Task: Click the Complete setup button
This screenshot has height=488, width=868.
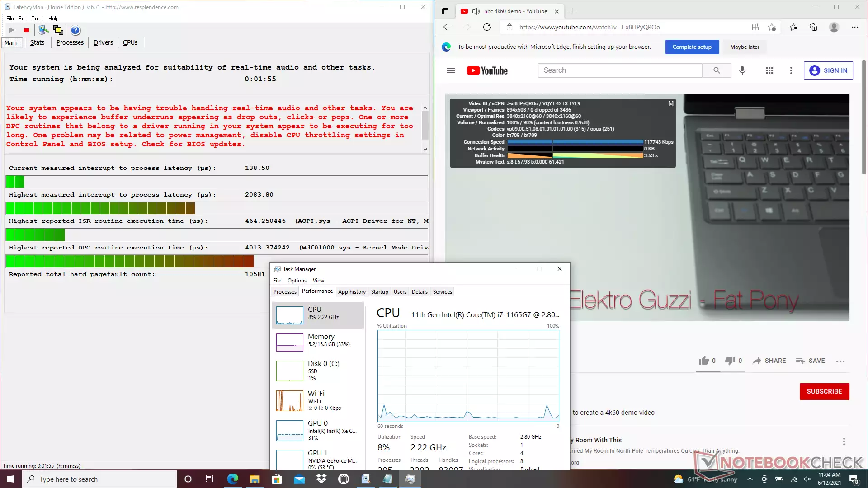Action: [692, 47]
